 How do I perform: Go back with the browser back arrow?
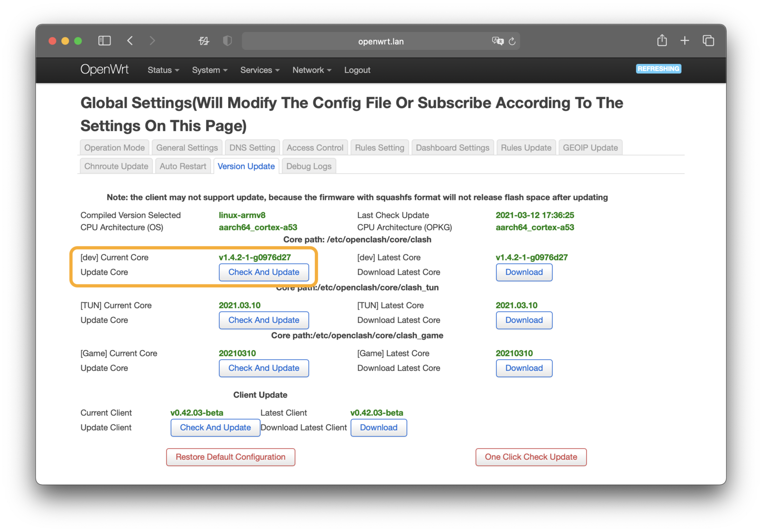130,41
